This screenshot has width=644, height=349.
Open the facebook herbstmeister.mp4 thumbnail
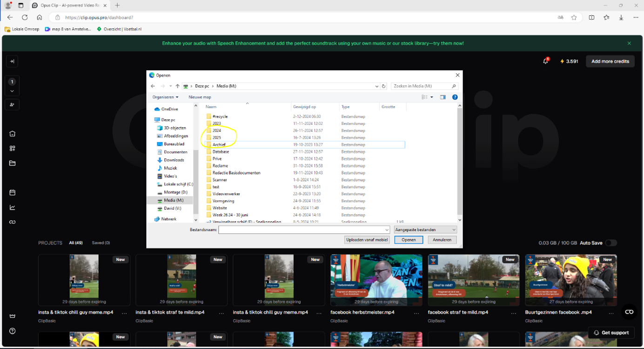[376, 280]
